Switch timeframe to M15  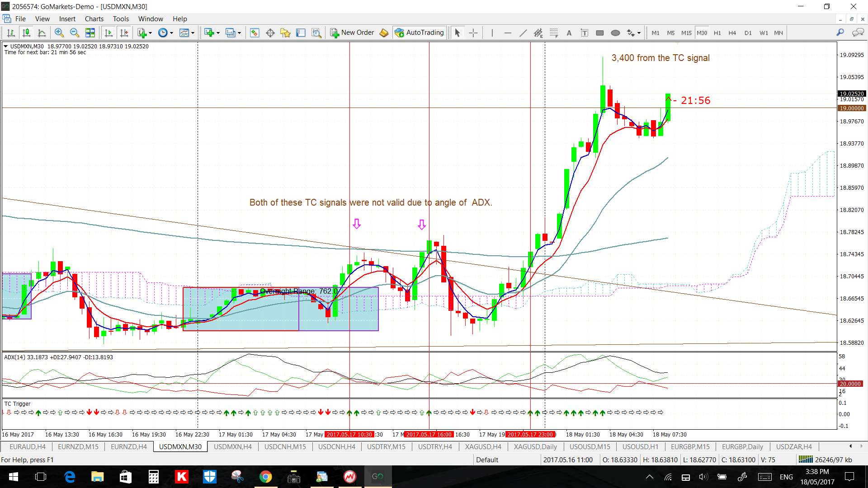coord(686,33)
